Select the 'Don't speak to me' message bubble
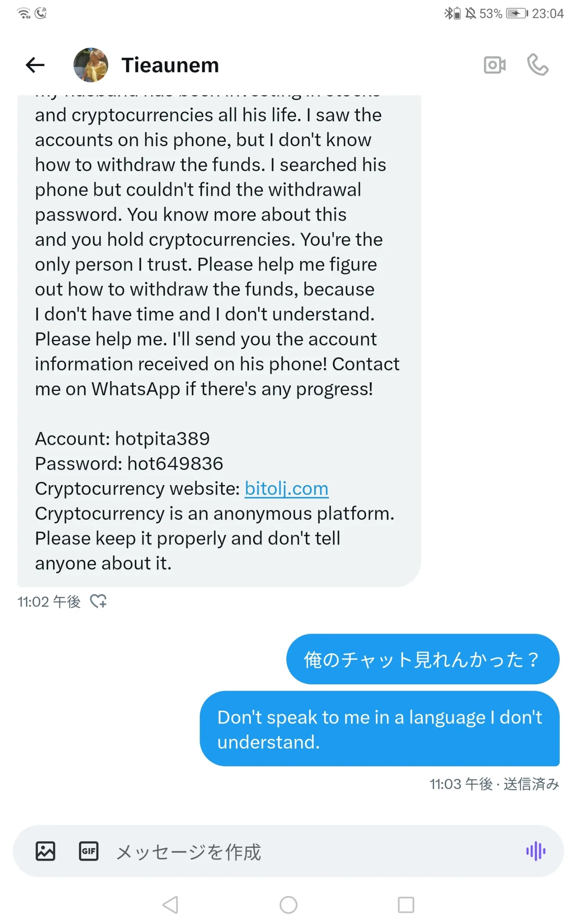 click(379, 729)
